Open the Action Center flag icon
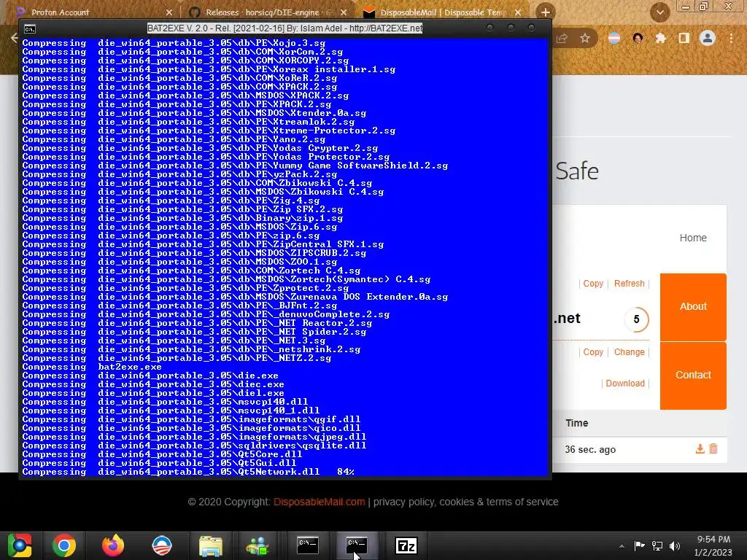Image resolution: width=747 pixels, height=560 pixels. tap(639, 545)
